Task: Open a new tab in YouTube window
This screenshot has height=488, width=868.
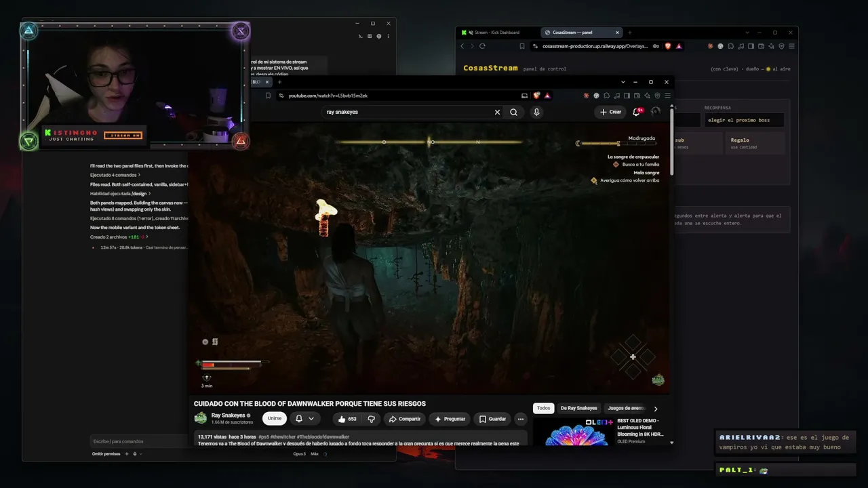Action: [x=279, y=82]
